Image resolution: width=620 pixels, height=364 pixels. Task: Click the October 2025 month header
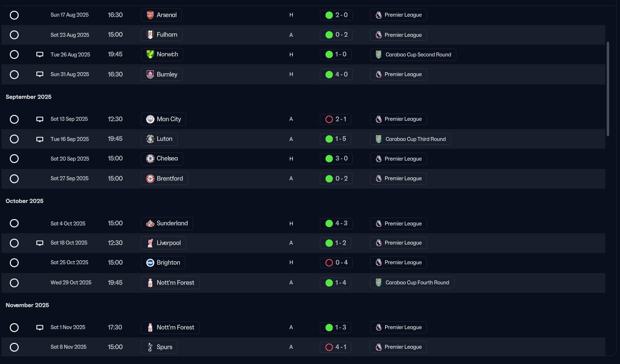(25, 201)
